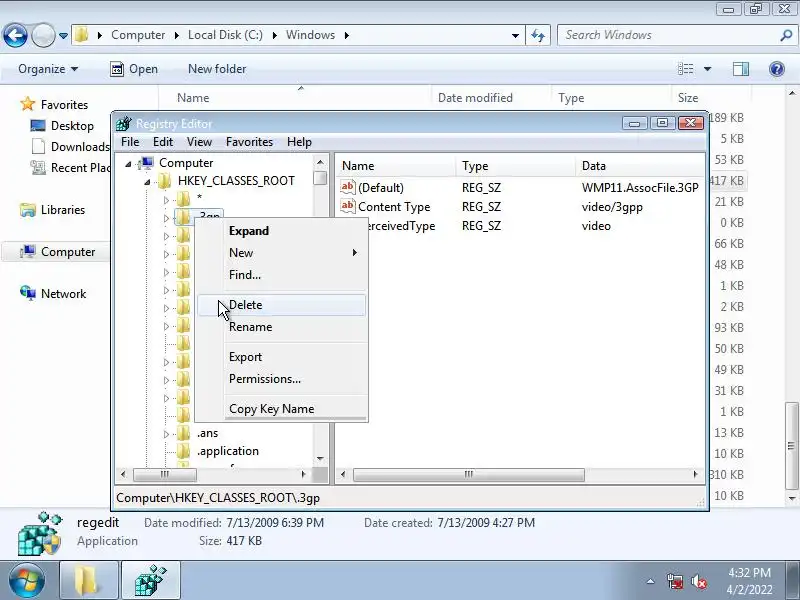Go back in Explorer window
800x600 pixels.
pos(15,35)
